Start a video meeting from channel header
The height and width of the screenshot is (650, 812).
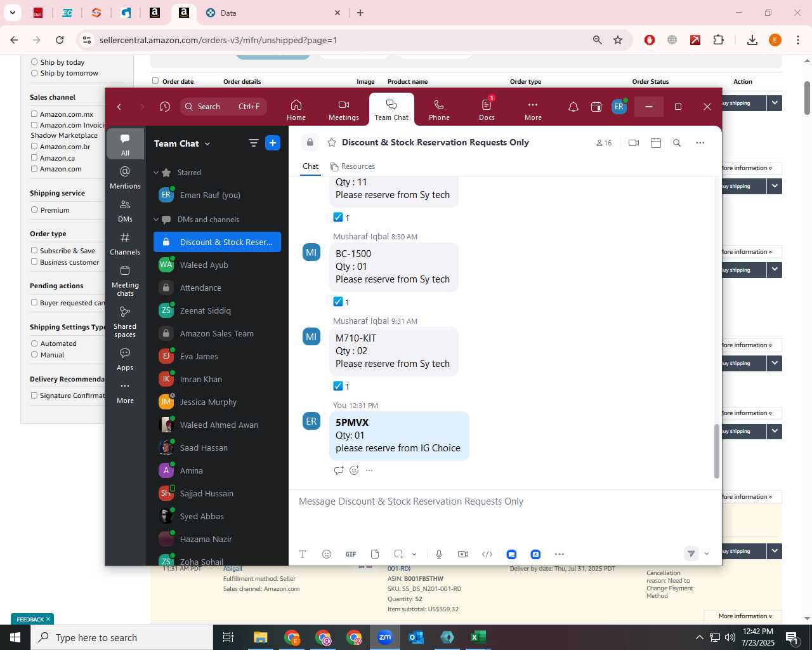click(634, 143)
